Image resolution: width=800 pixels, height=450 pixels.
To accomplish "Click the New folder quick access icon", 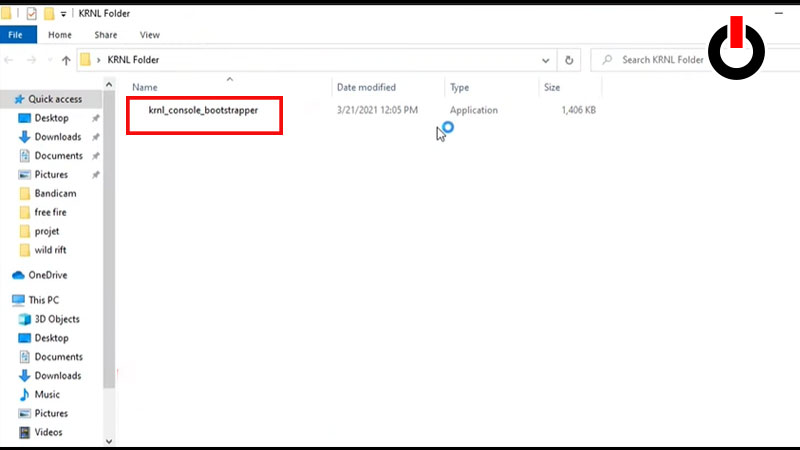I will (x=48, y=13).
